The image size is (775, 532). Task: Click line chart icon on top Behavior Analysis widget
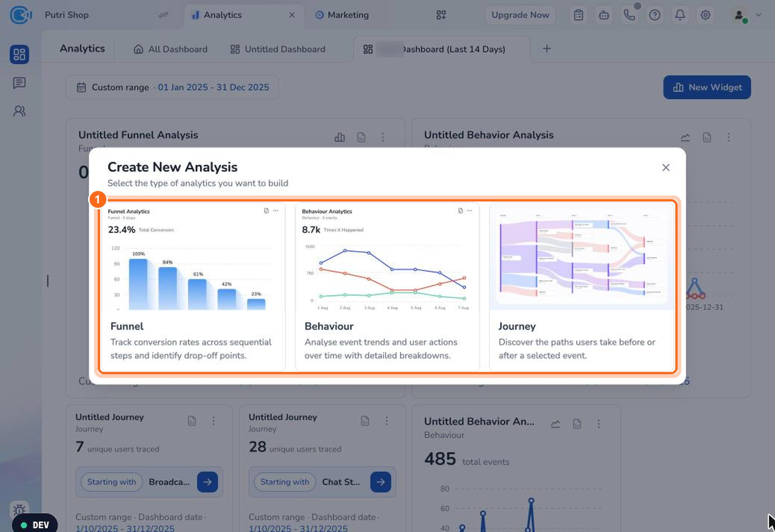pyautogui.click(x=685, y=137)
